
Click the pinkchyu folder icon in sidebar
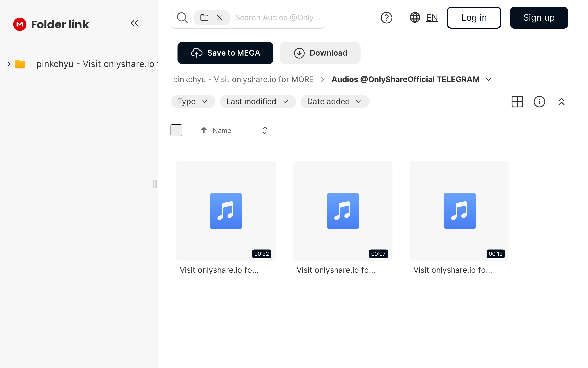(20, 64)
